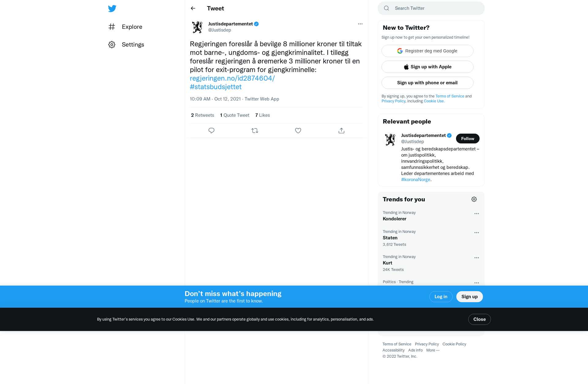The image size is (588, 384).
Task: Open Trends settings gear icon
Action: [474, 199]
